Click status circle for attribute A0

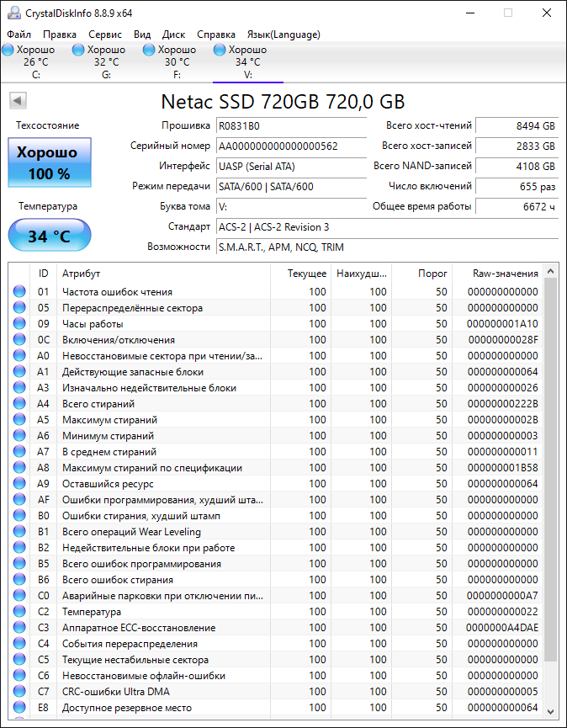pyautogui.click(x=19, y=356)
